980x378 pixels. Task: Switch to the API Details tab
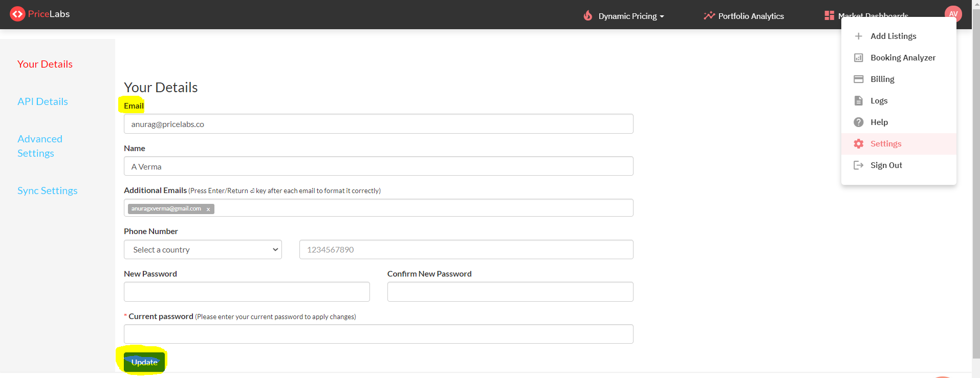tap(42, 101)
